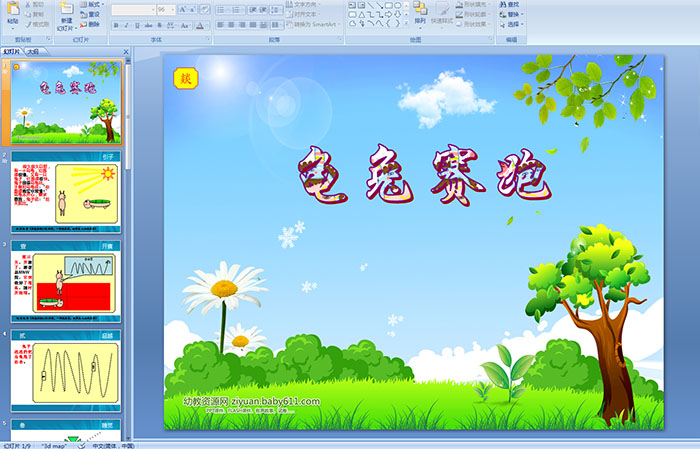This screenshot has height=449, width=700.
Task: Click the Paste clipboard icon
Action: click(13, 10)
